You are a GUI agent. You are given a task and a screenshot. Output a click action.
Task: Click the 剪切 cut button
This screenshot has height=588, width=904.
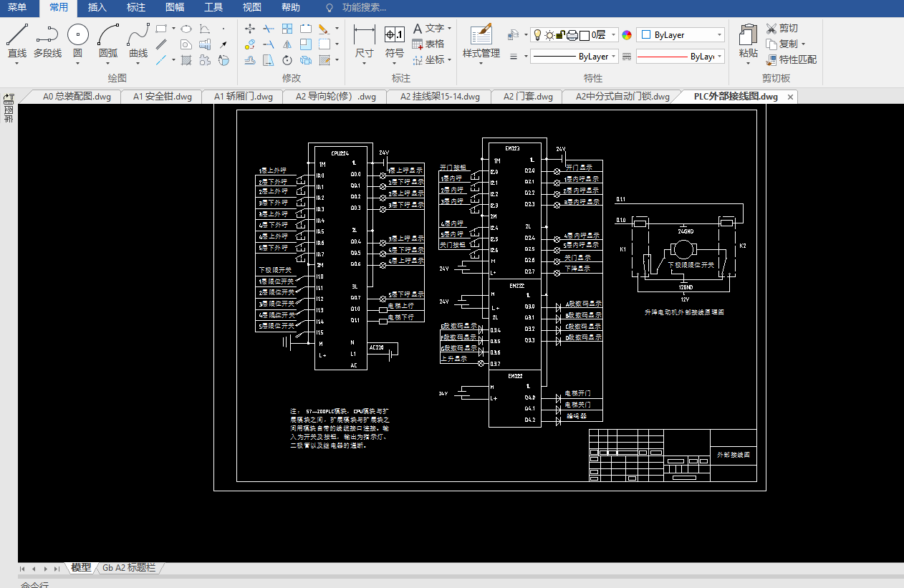pos(782,28)
